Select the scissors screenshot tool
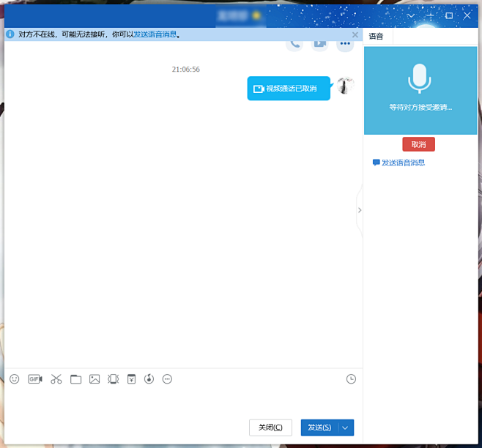The height and width of the screenshot is (448, 482). [x=56, y=379]
